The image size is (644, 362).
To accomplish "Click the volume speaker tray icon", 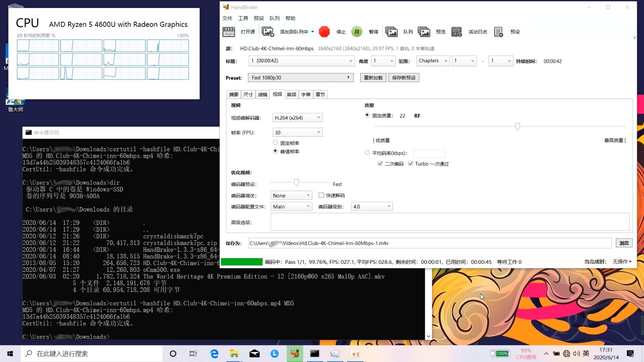I will click(x=576, y=354).
